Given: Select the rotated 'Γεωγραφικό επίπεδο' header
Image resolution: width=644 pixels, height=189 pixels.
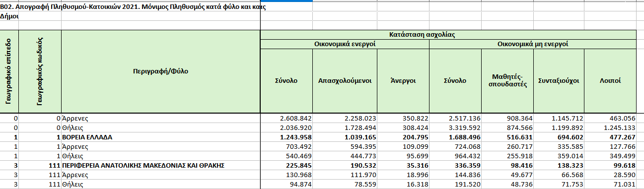Looking at the screenshot, I should pos(9,71).
